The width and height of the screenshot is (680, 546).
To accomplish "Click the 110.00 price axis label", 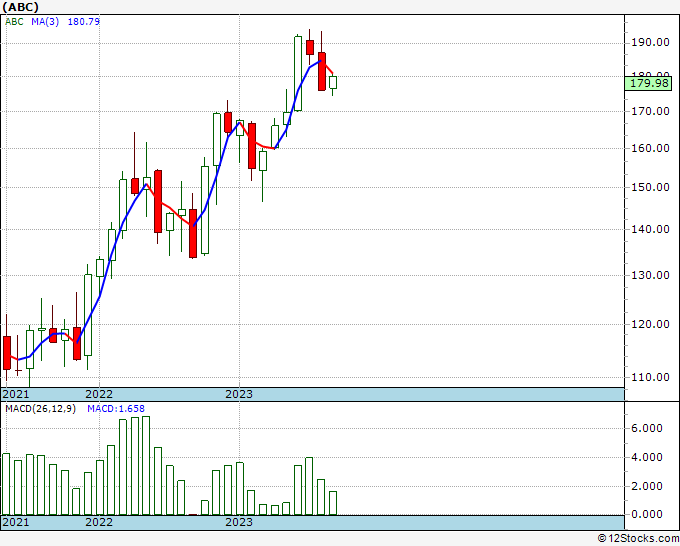I will tap(650, 377).
